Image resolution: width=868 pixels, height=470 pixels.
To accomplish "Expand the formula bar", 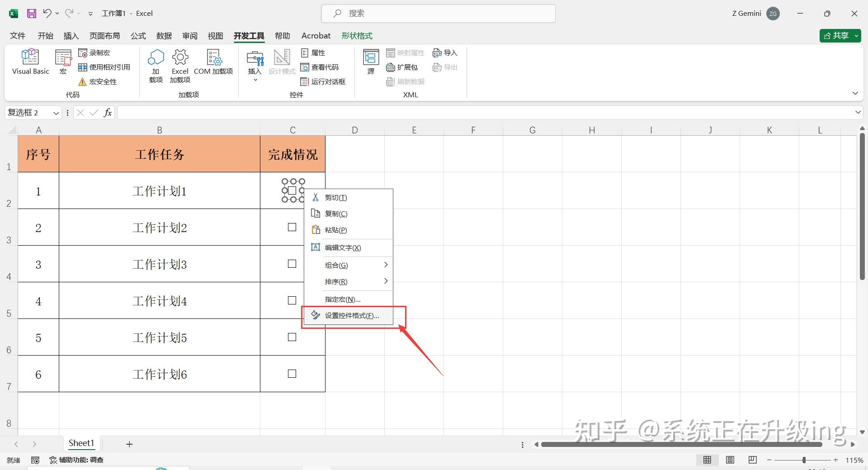I will click(858, 112).
